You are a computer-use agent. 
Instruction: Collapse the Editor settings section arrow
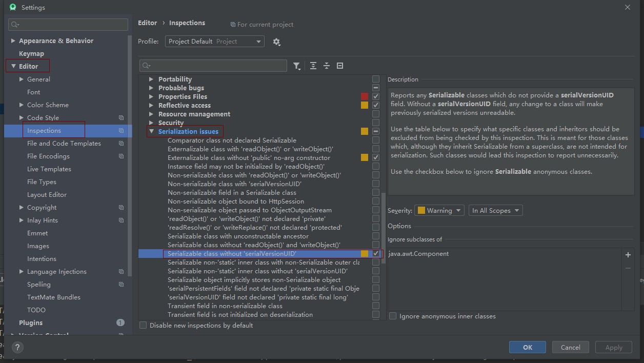13,66
